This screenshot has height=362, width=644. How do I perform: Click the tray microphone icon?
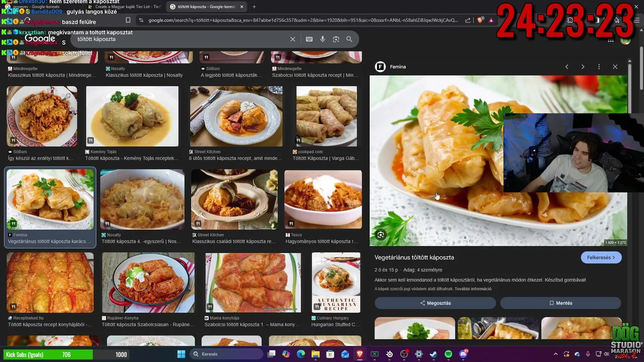click(588, 354)
